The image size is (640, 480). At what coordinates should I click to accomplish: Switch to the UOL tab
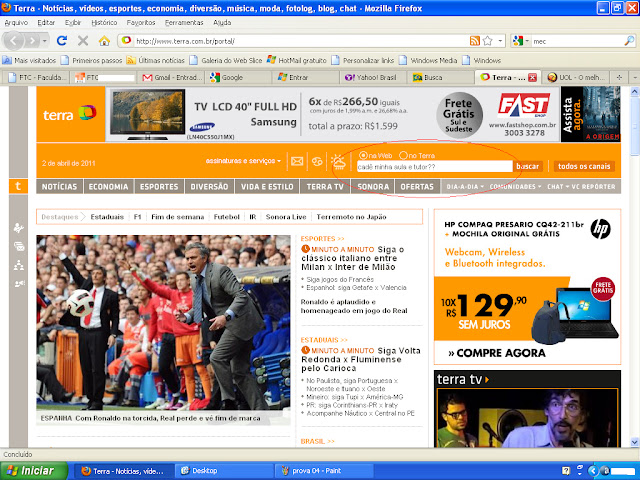tap(577, 77)
